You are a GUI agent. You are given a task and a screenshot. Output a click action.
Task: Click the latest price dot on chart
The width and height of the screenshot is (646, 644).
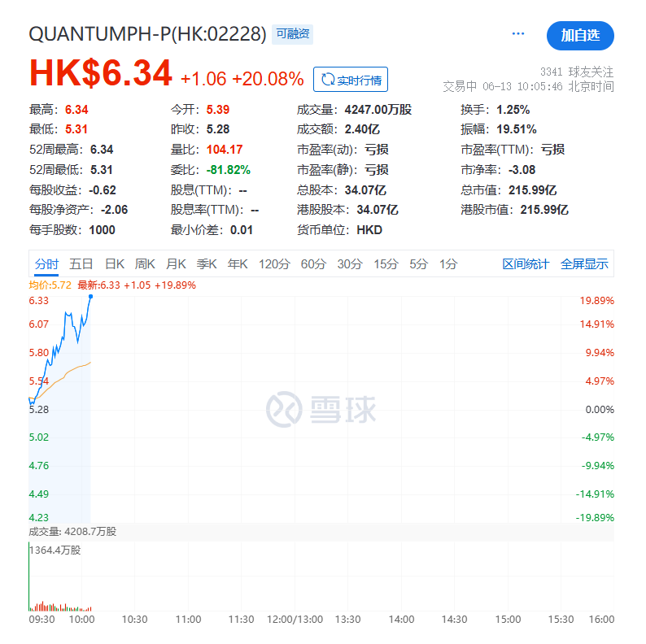(90, 297)
